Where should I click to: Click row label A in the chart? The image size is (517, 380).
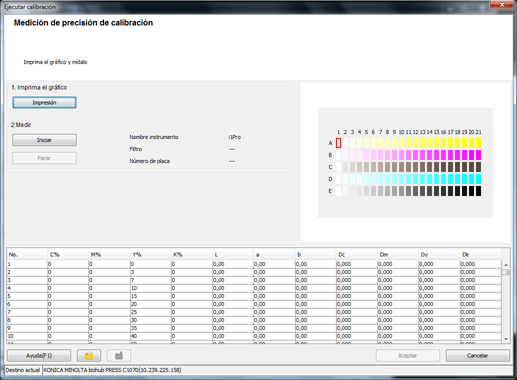330,143
